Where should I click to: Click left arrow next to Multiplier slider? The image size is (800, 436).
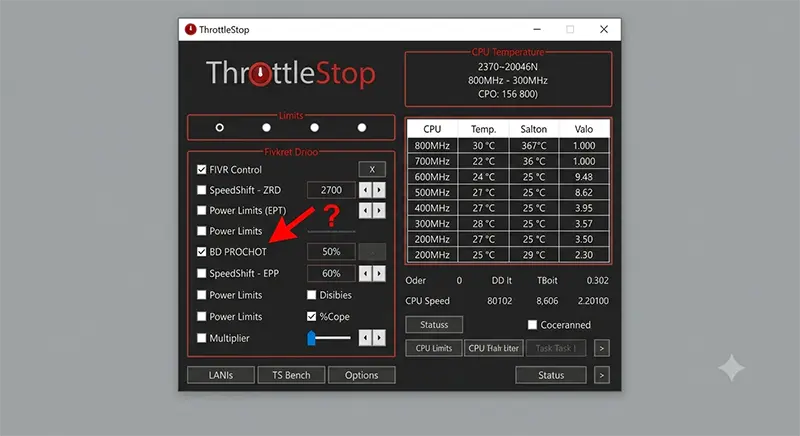pos(365,338)
